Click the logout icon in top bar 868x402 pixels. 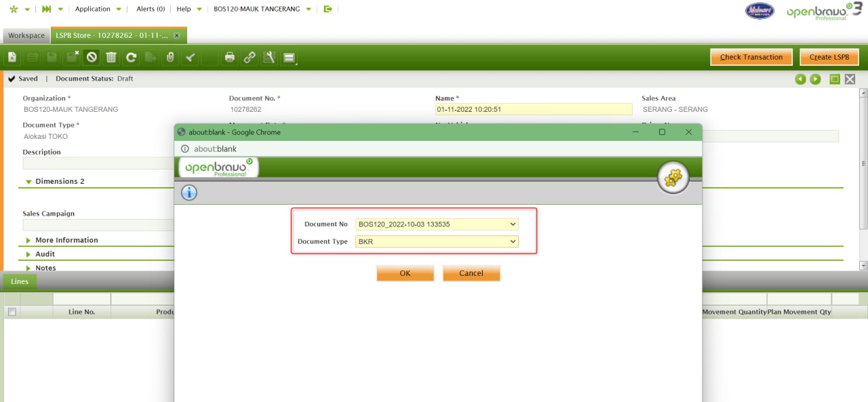(328, 9)
